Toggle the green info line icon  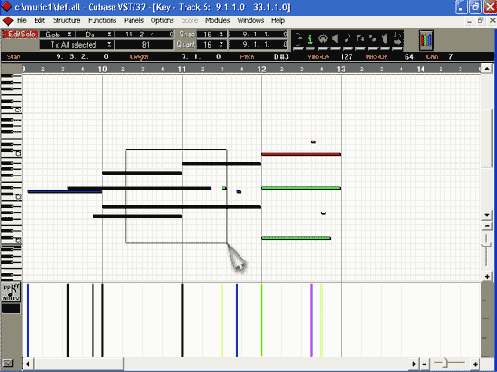[x=310, y=40]
